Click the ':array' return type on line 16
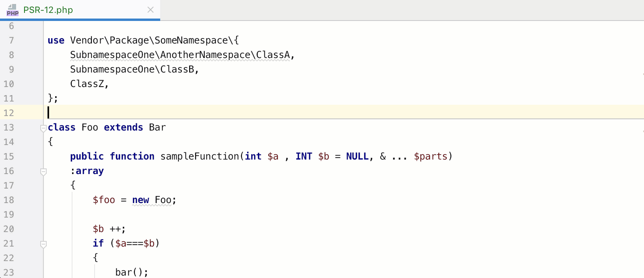This screenshot has height=278, width=644. [87, 171]
